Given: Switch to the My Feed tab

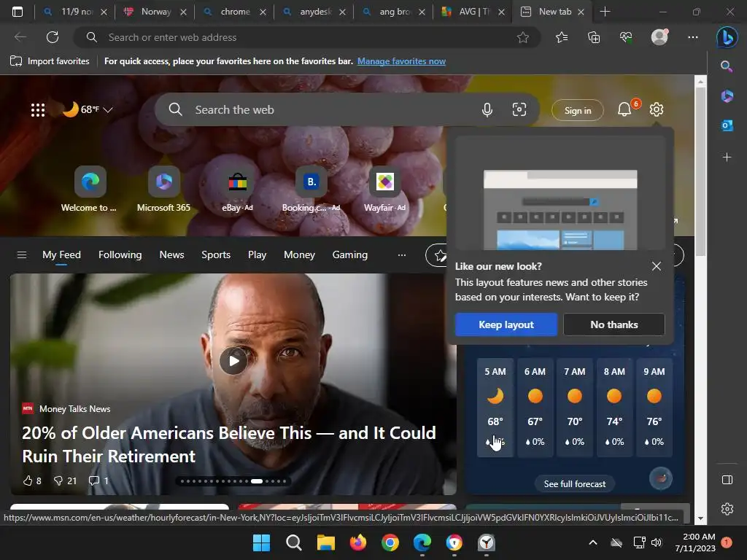Looking at the screenshot, I should (x=61, y=254).
